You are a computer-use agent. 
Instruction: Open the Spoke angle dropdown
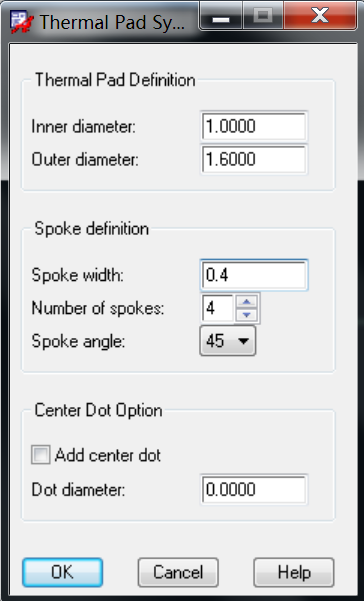228,340
